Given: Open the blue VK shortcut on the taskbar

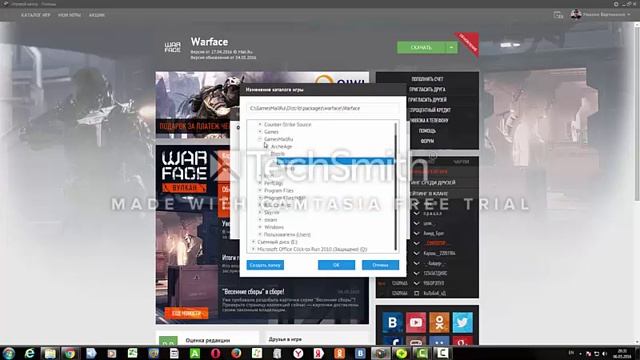Looking at the screenshot, I should coord(360,353).
